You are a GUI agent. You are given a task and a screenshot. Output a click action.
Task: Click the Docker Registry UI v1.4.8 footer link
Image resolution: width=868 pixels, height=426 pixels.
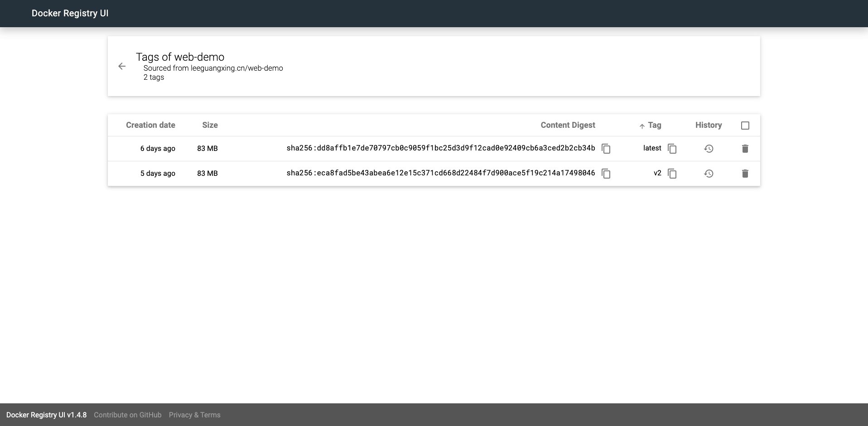46,415
